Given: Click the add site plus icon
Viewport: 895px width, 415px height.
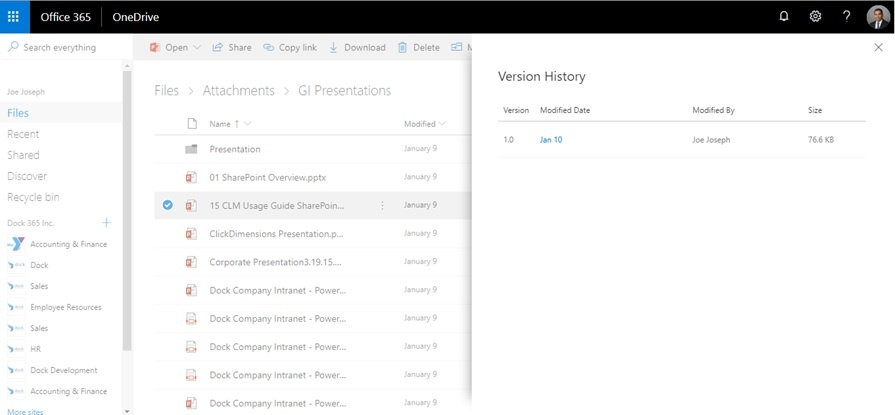Looking at the screenshot, I should (107, 222).
